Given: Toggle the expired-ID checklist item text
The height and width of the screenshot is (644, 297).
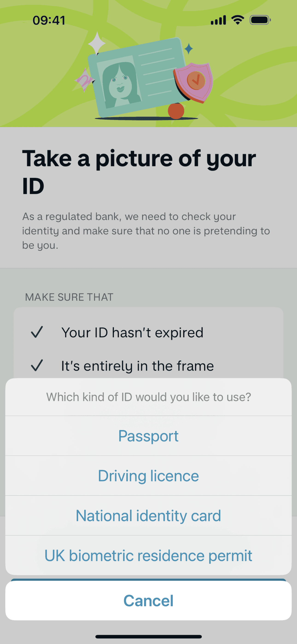Looking at the screenshot, I should pyautogui.click(x=133, y=333).
